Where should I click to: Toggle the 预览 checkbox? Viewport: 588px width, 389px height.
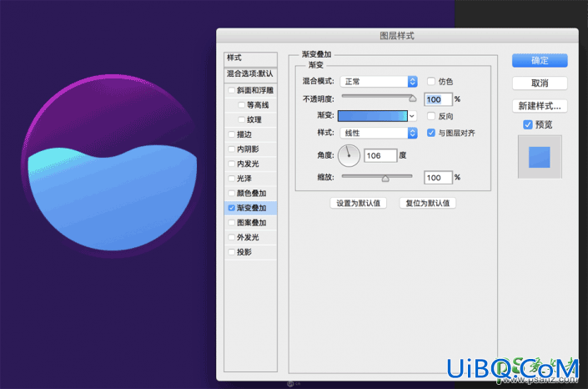(528, 124)
